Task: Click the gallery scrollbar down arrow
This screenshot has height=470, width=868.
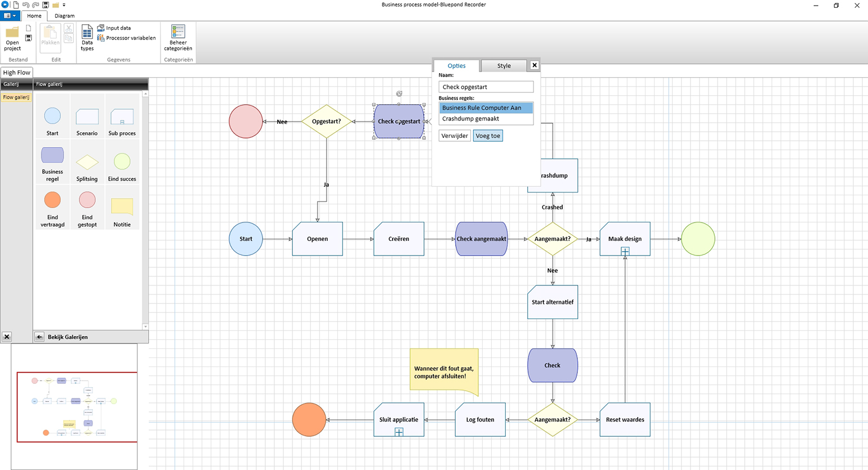Action: 145,326
